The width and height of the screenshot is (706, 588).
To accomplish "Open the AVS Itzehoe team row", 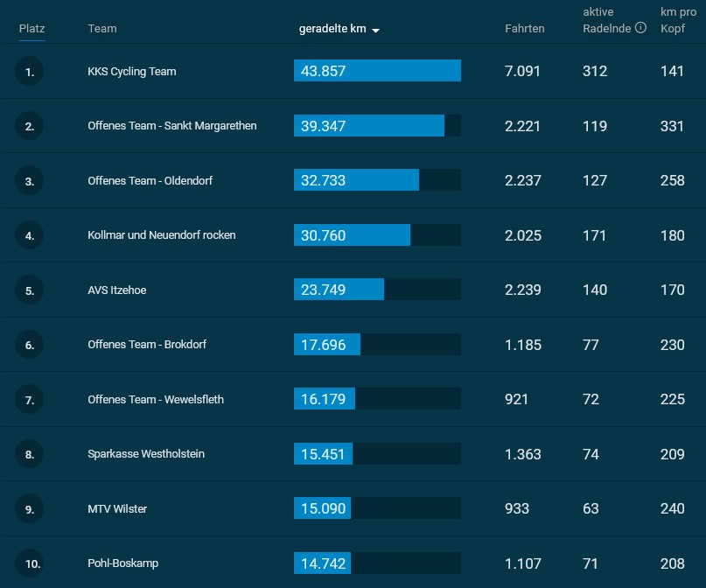I will coord(117,290).
